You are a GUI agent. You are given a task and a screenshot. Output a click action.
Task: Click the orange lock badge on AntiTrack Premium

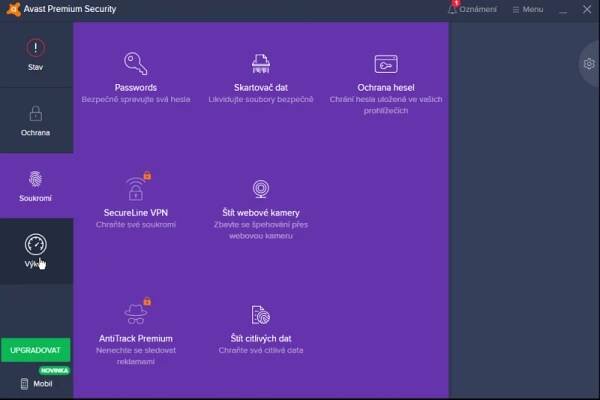point(147,301)
